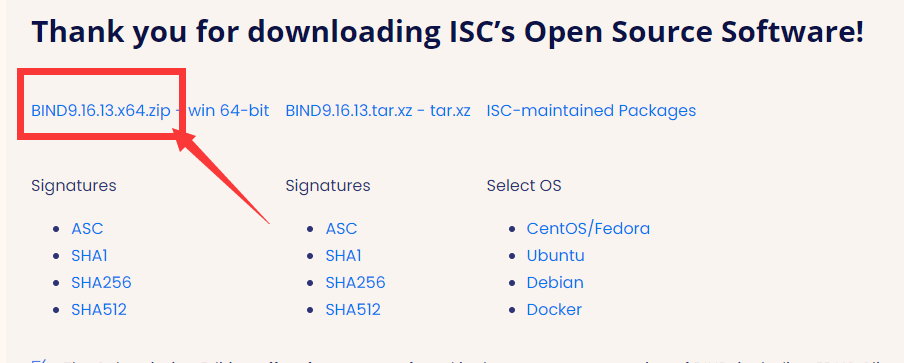Open SHA1 signature for the tar.xz
904x363 pixels.
pos(344,255)
